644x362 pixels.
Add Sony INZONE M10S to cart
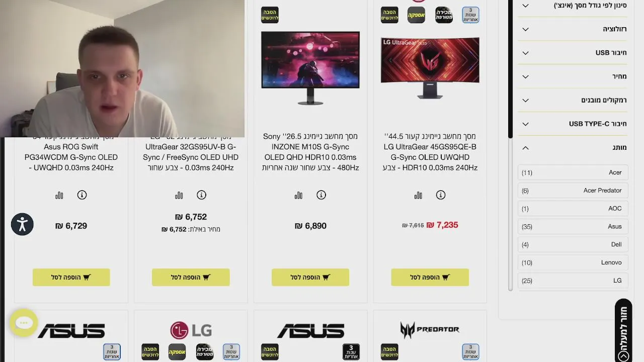[310, 277]
